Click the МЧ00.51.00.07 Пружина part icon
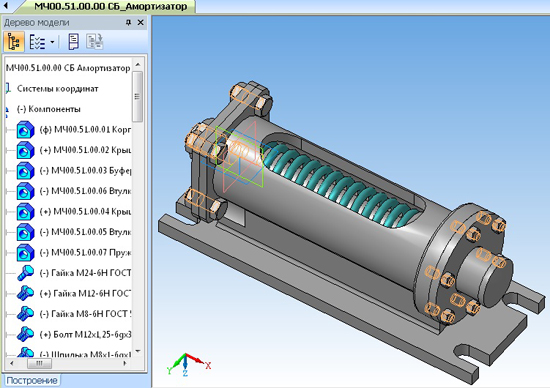550x388 pixels. (x=25, y=253)
